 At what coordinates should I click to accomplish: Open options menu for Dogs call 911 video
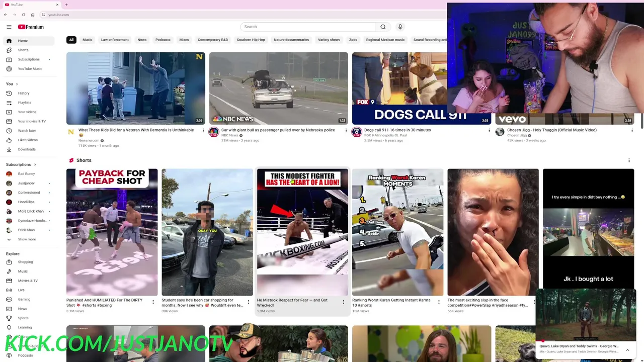pyautogui.click(x=489, y=131)
